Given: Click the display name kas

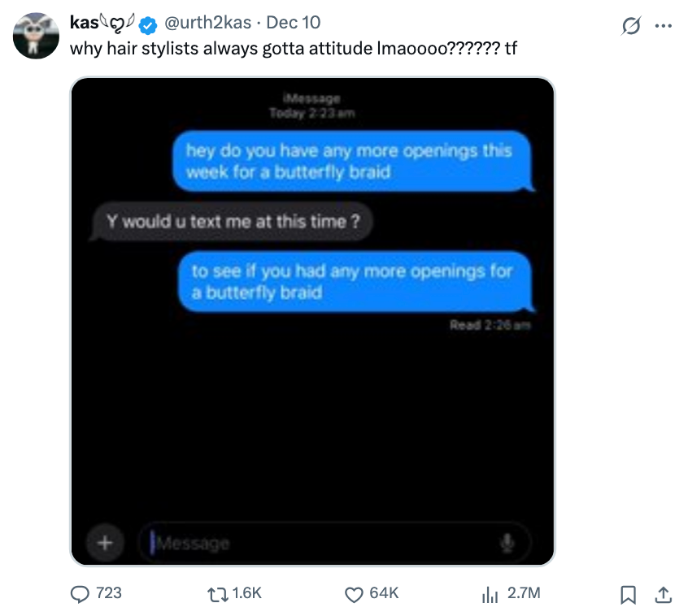Looking at the screenshot, I should pos(81,23).
